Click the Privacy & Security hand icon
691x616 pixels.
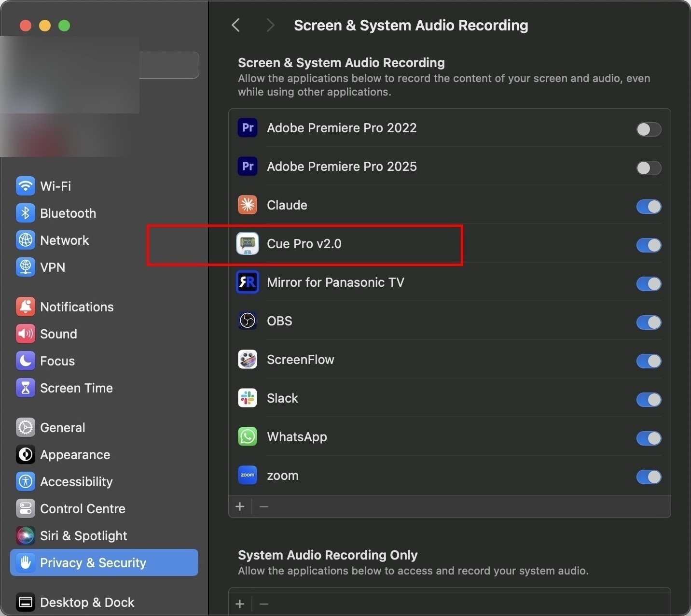25,562
